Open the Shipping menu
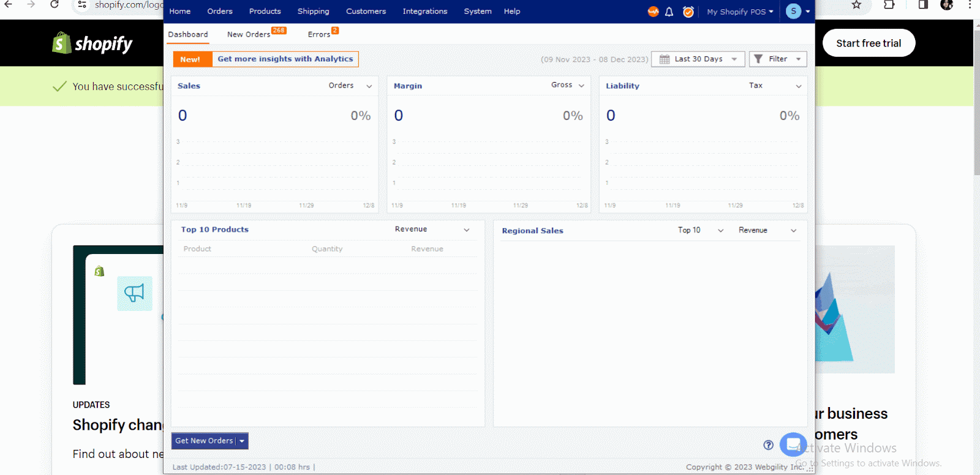Image resolution: width=980 pixels, height=475 pixels. (314, 11)
